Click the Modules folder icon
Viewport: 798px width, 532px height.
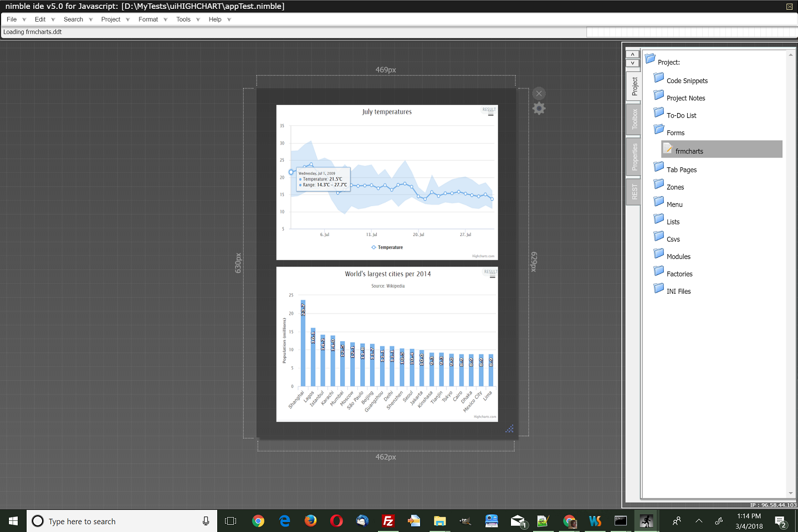point(659,254)
